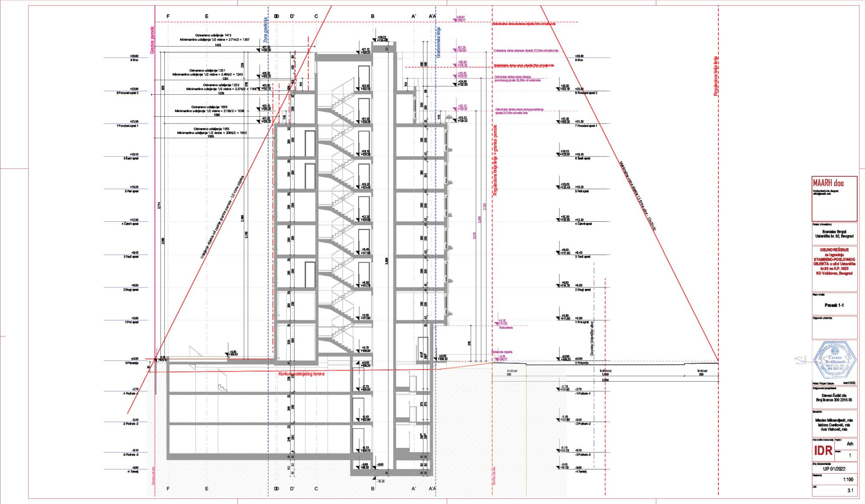Click the 'Maksimalna visina slemena objekta 30m' label
865x504 pixels.
(524, 24)
